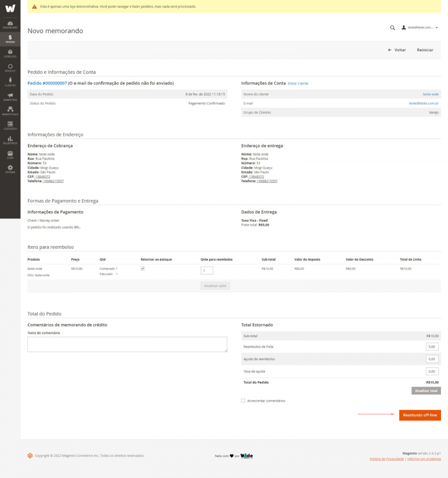Click shipping address CEP 13848372 link
Viewport: 448px width, 478px height.
pos(256,176)
